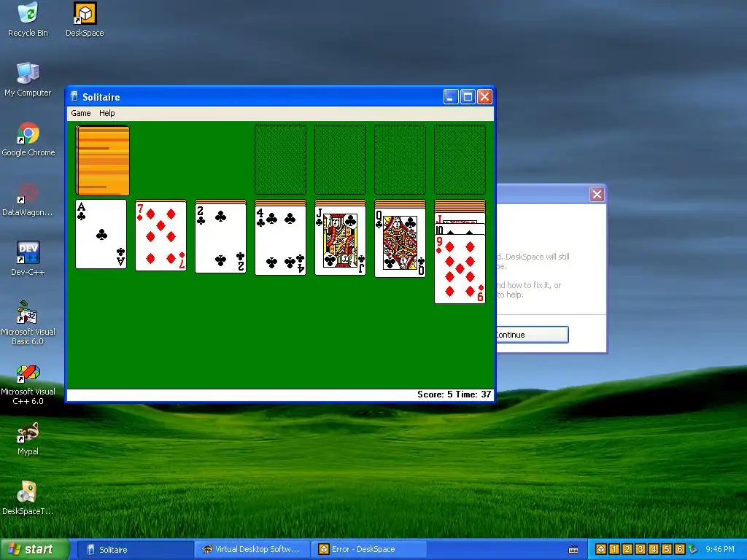
Task: Click the Score: 5 Time status text
Action: tap(454, 394)
